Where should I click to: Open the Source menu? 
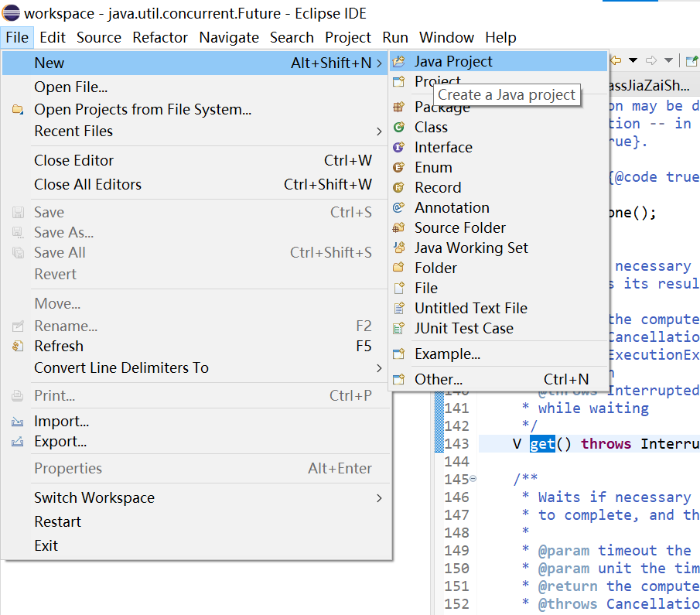click(x=99, y=37)
